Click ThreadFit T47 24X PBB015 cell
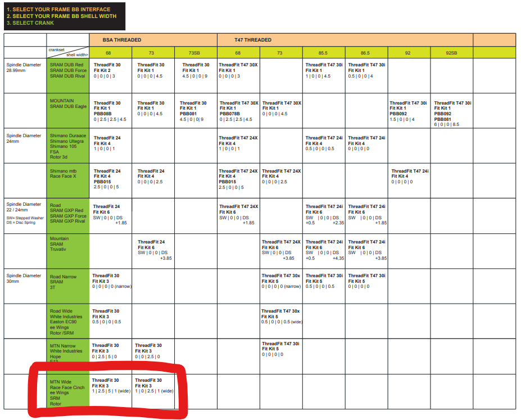The image size is (521, 420). click(x=238, y=180)
